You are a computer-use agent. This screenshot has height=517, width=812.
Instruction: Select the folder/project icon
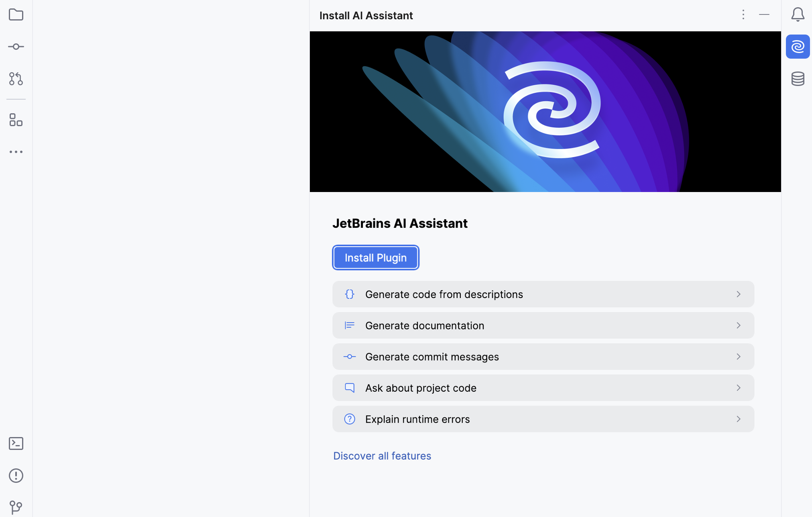point(16,15)
